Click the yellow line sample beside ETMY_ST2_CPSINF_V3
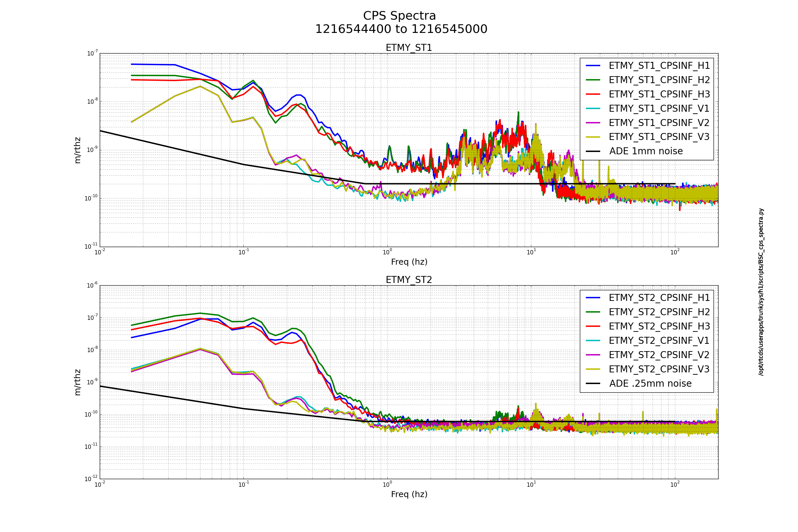This screenshot has height=532, width=798. coord(593,369)
